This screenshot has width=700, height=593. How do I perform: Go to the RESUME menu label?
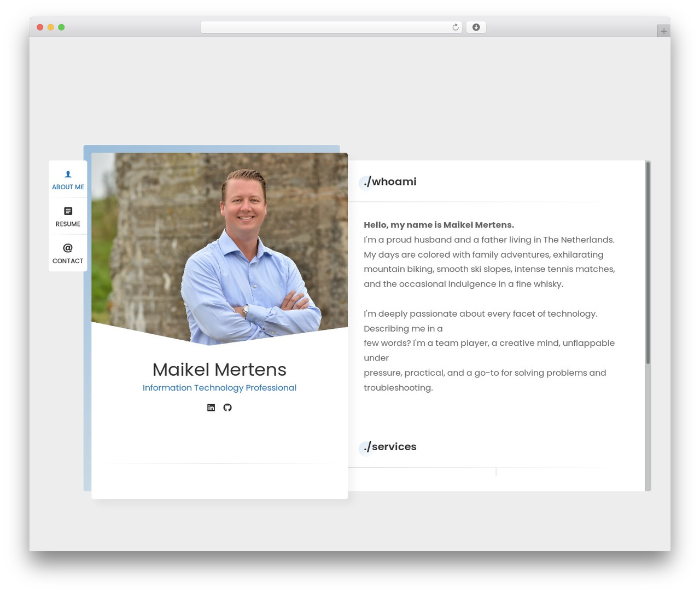point(68,224)
